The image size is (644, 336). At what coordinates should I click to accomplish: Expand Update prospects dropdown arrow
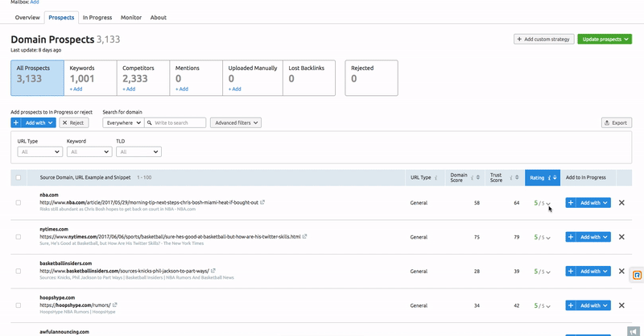[x=626, y=39]
